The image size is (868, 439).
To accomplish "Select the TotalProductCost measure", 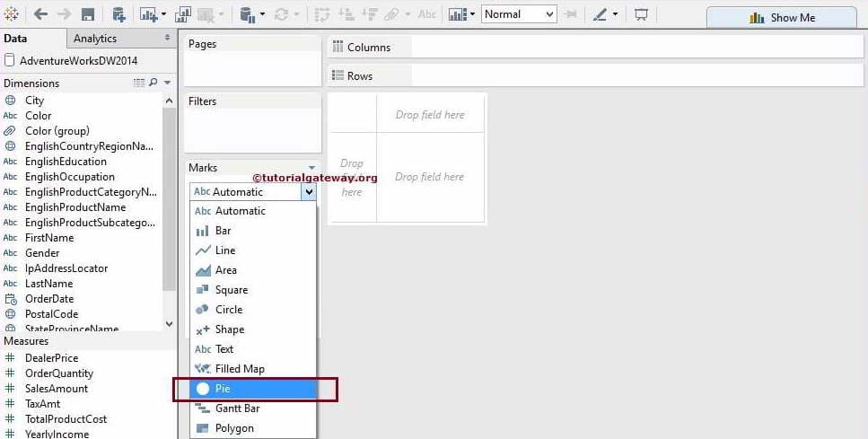I will 66,419.
